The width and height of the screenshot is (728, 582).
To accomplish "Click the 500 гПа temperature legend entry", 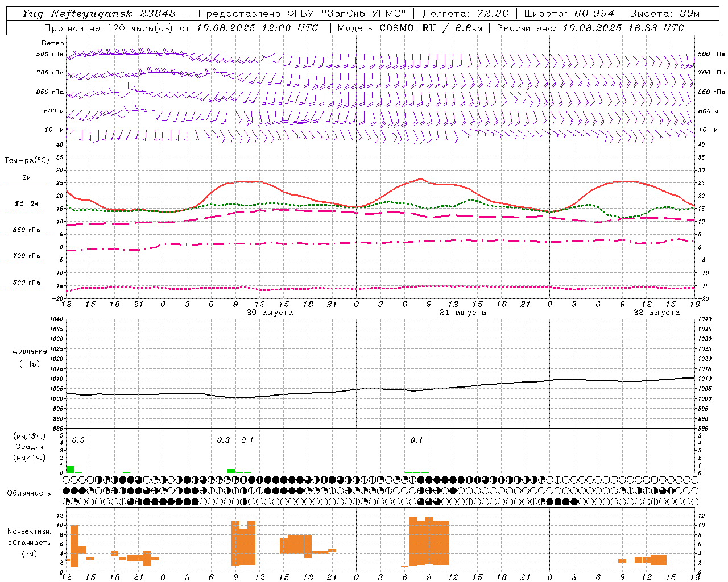I will pyautogui.click(x=27, y=282).
